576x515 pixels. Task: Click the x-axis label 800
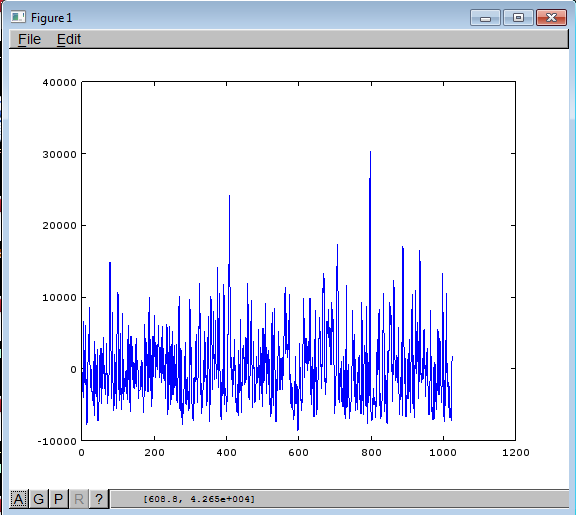[x=371, y=453]
